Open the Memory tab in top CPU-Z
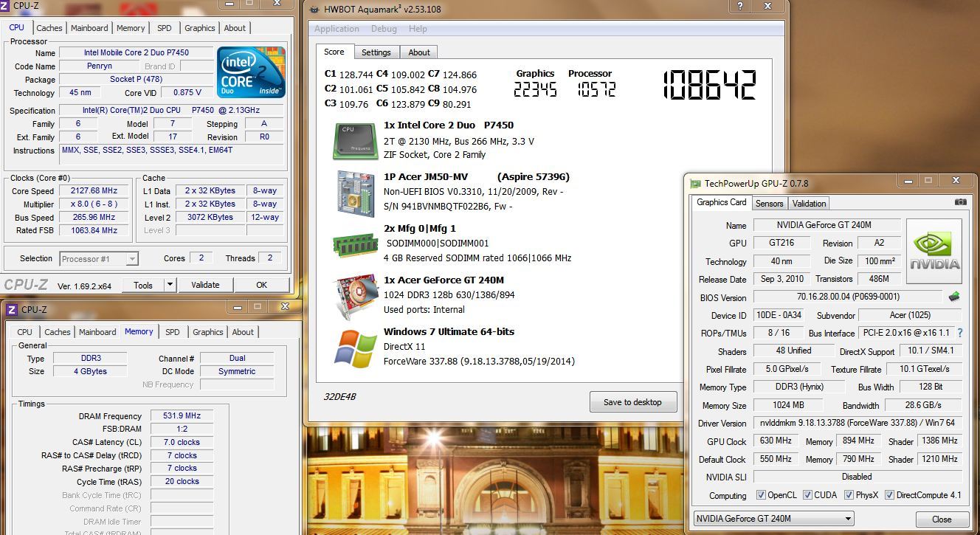The image size is (980, 535). point(131,28)
